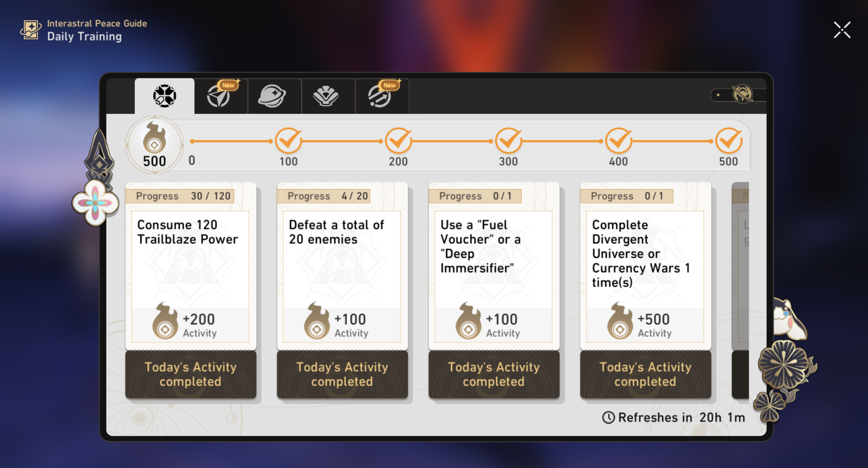Click the Progress 0 / 1 label on Fuel Voucher card

[x=475, y=196]
